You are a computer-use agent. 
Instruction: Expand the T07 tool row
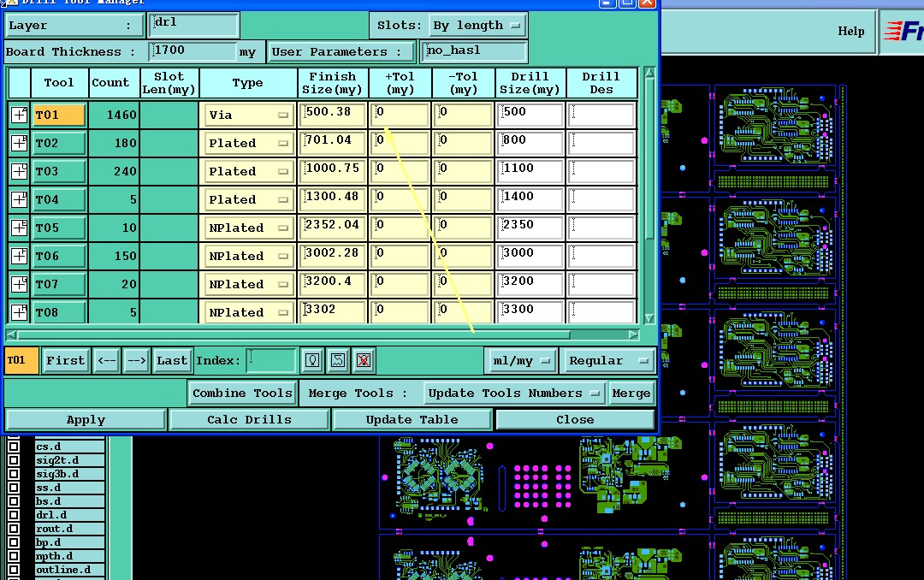click(19, 285)
